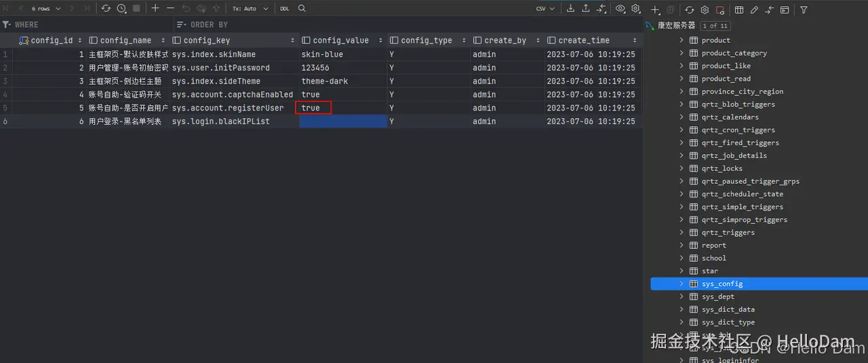Select the qrtz_job_details table

pyautogui.click(x=734, y=155)
